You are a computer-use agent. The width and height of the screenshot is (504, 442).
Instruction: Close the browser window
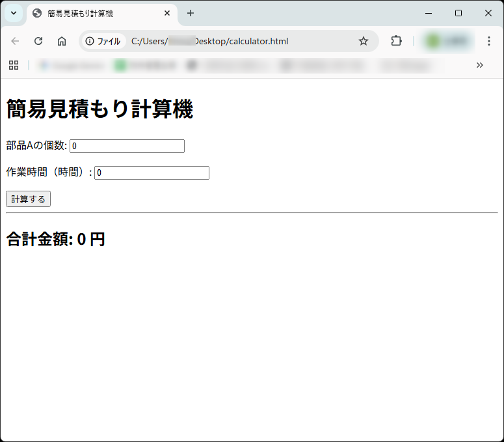[x=488, y=13]
